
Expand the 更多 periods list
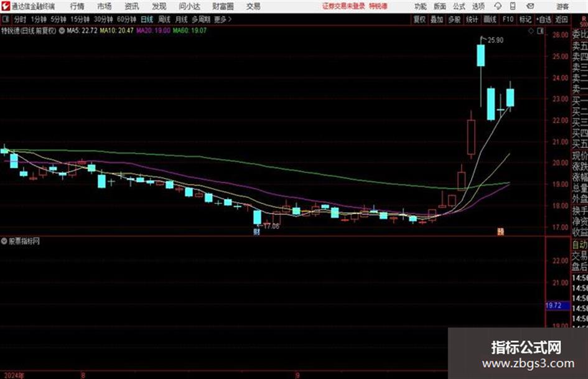(x=223, y=19)
